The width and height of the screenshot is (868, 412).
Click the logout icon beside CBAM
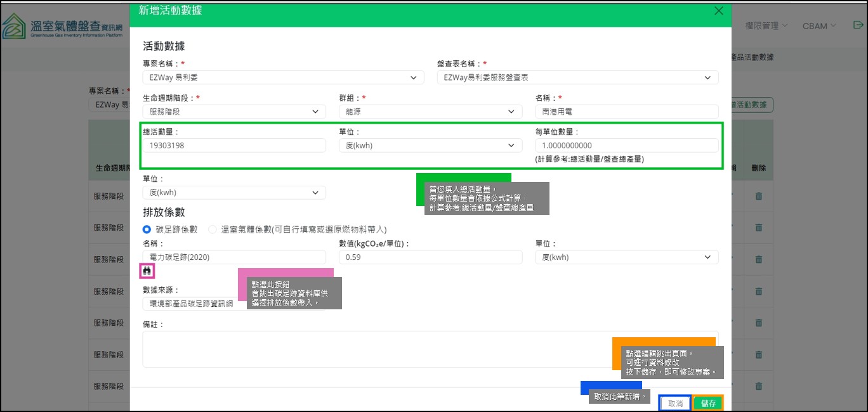tap(858, 25)
